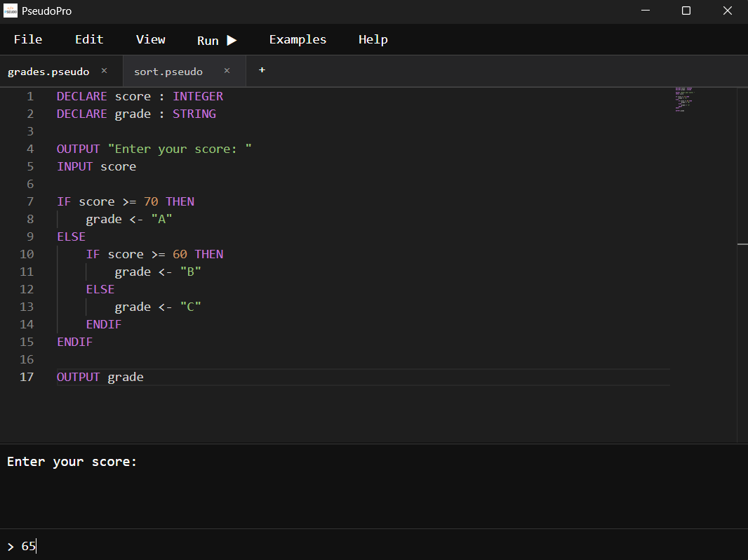Click OUTPUT grade on line 17
Screen dimensions: 748x560
(100, 378)
